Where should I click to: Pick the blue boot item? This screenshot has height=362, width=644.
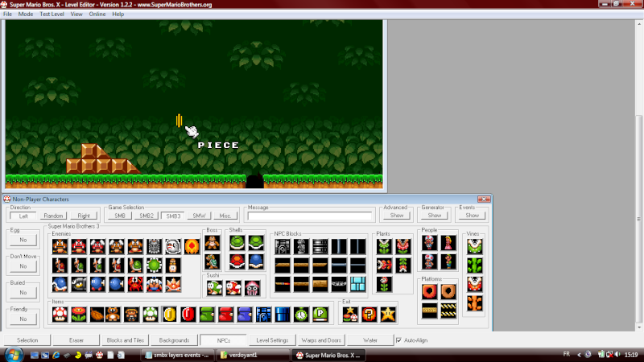point(245,315)
